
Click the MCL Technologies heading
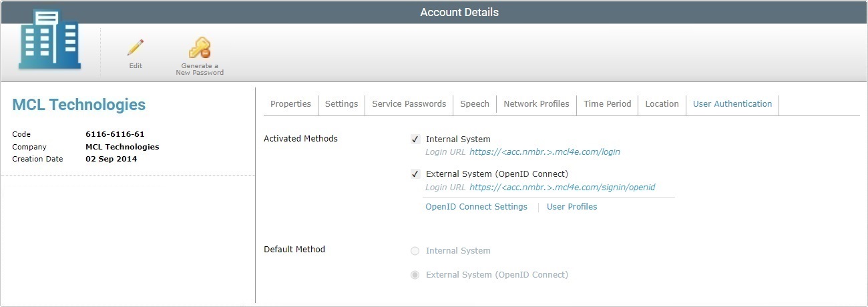click(x=79, y=105)
